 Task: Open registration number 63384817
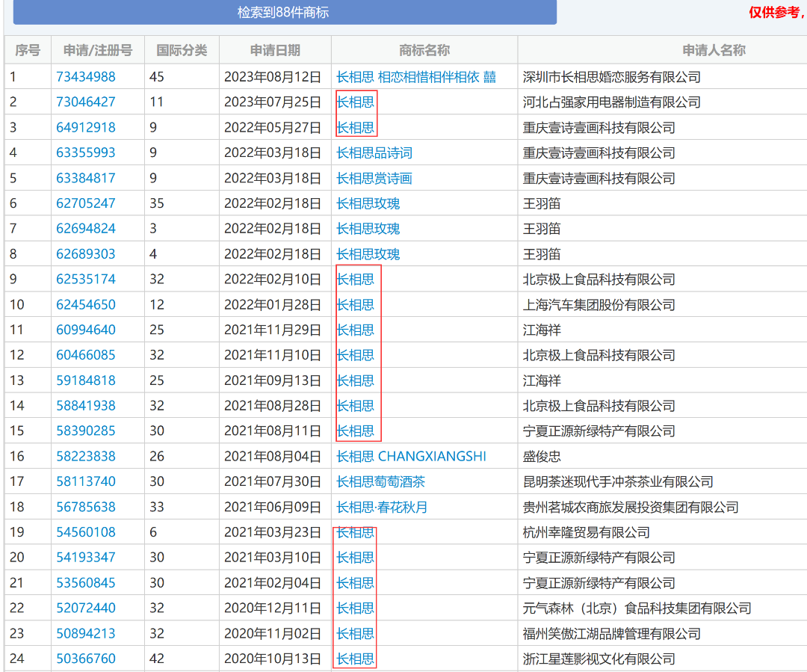click(x=85, y=178)
